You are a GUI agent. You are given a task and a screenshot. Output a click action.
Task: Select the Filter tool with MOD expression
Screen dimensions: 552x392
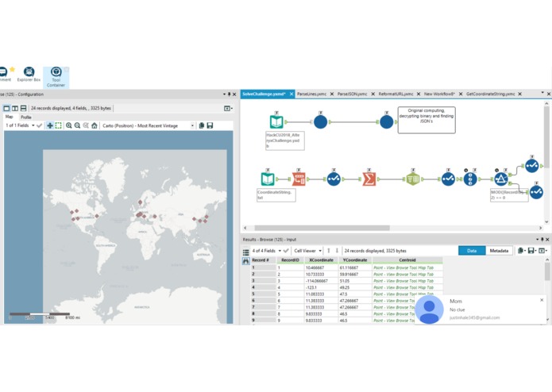click(501, 179)
